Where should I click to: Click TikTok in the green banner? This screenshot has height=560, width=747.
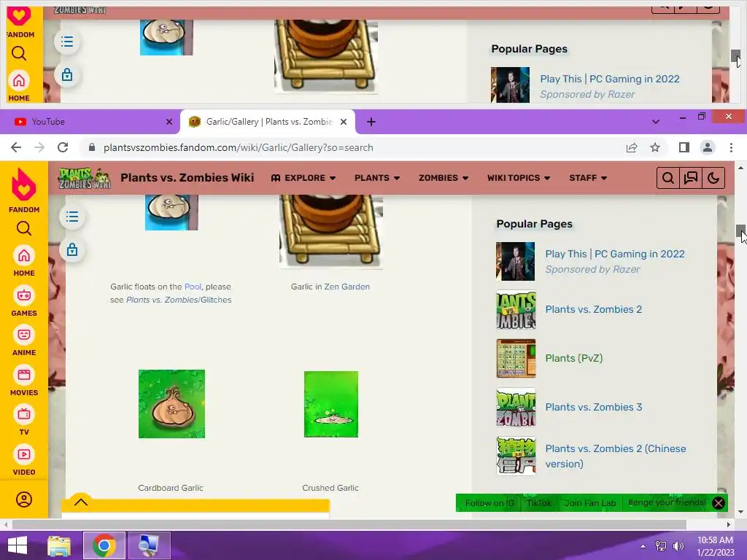point(539,503)
